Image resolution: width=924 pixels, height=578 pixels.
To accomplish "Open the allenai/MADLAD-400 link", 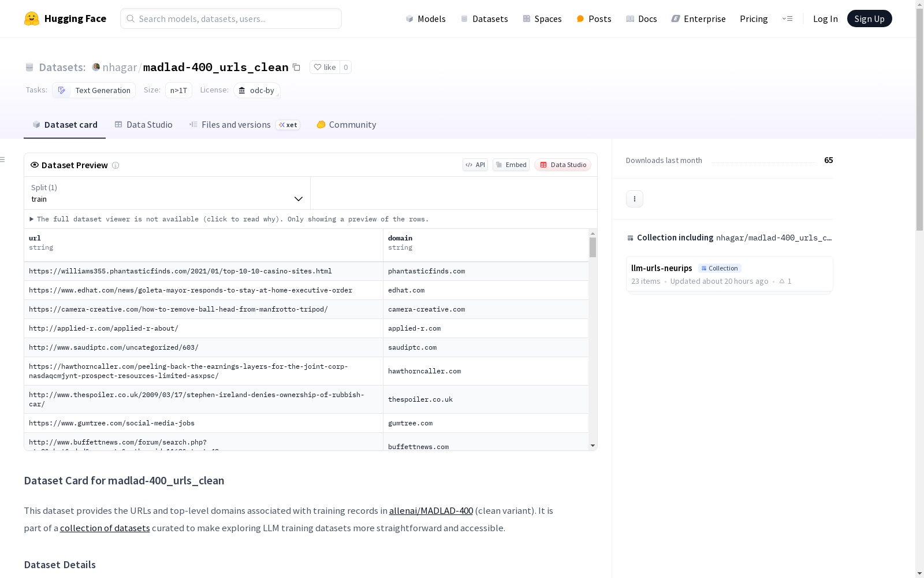I will pyautogui.click(x=431, y=510).
